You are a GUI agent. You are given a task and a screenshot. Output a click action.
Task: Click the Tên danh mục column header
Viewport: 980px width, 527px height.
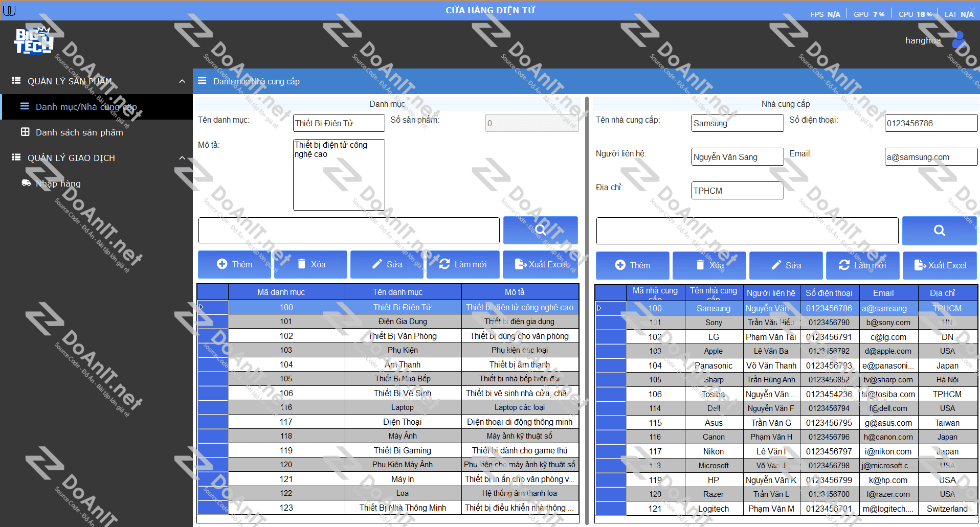coord(397,292)
